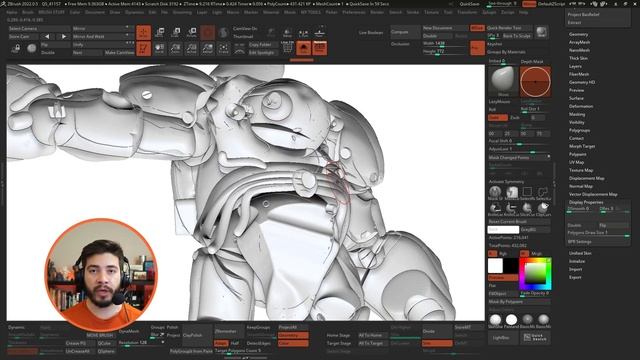Click the gray sphere icon beside the lock

coord(31,49)
